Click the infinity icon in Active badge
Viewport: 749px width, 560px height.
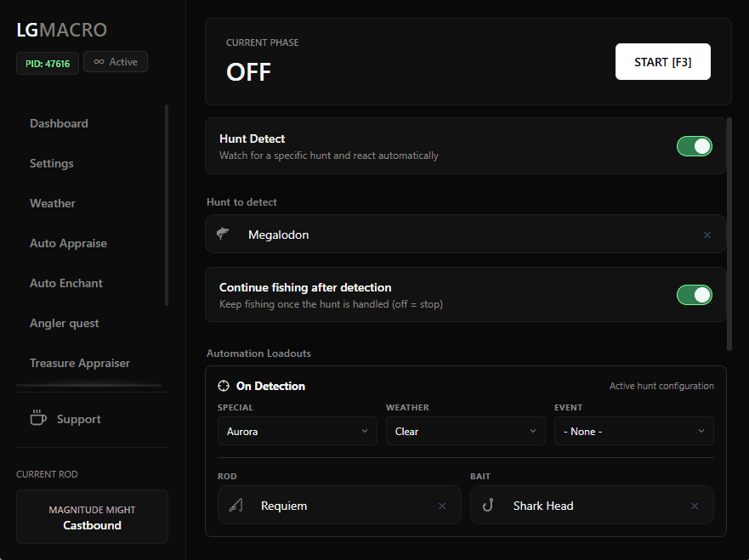(x=99, y=61)
